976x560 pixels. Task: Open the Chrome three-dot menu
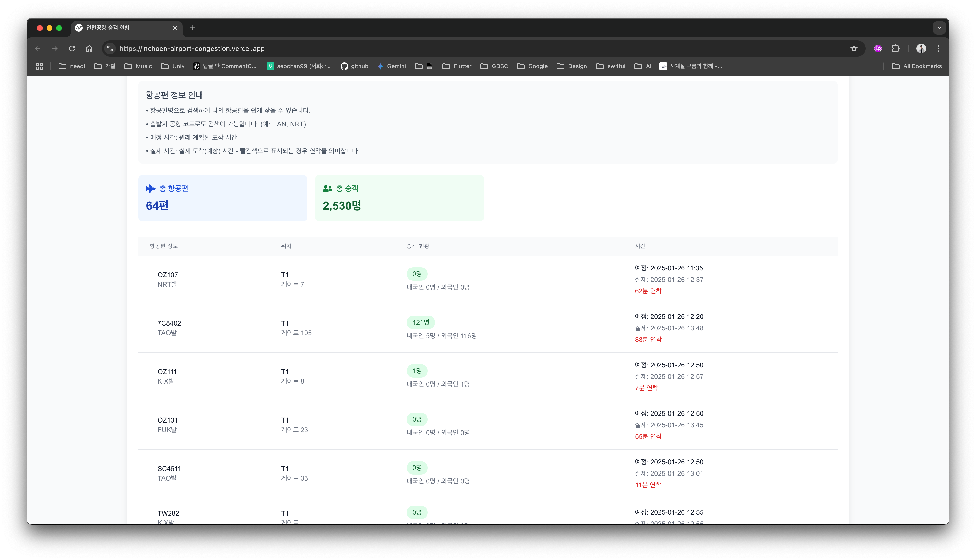click(x=938, y=48)
